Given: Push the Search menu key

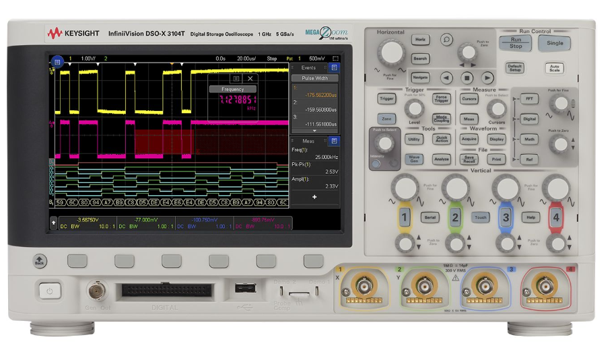Looking at the screenshot, I should pyautogui.click(x=420, y=59).
